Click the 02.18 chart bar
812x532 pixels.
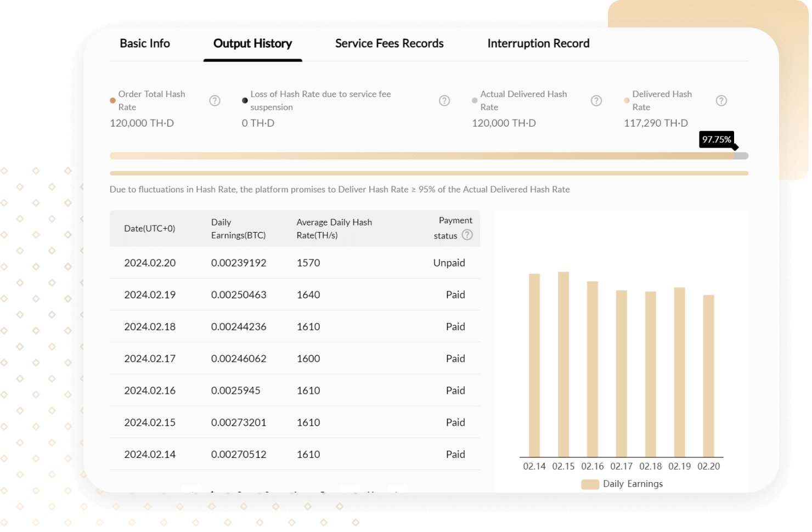click(651, 374)
